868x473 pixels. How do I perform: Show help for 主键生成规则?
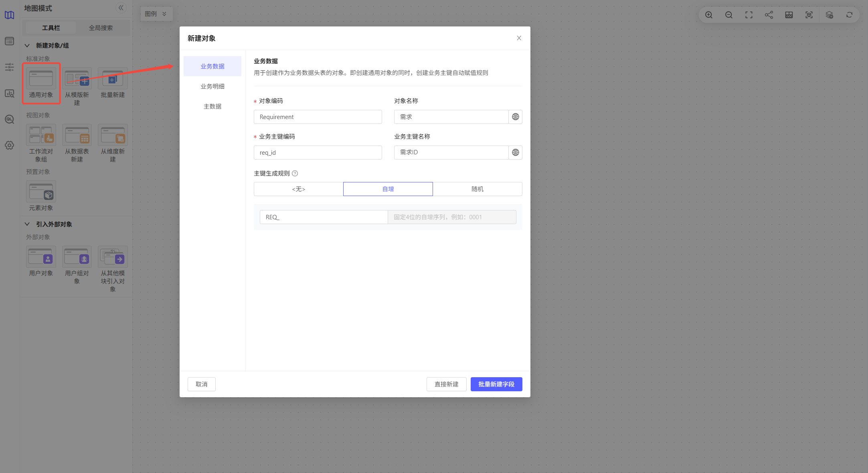coord(295,174)
